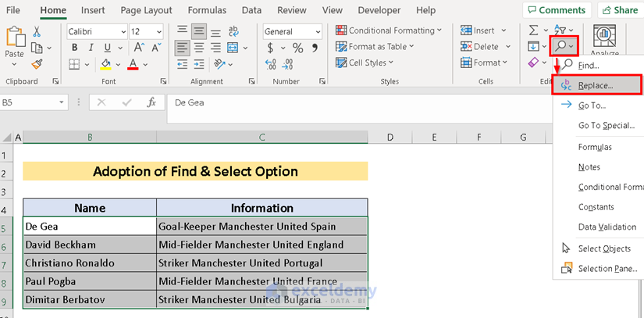Click the Share button
Image resolution: width=644 pixels, height=318 pixels.
(x=620, y=10)
